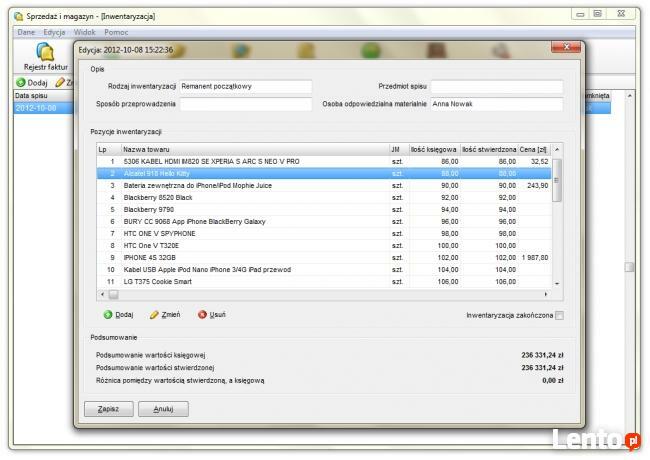Click the red Usuń delete icon
The width and height of the screenshot is (650, 460).
(202, 314)
